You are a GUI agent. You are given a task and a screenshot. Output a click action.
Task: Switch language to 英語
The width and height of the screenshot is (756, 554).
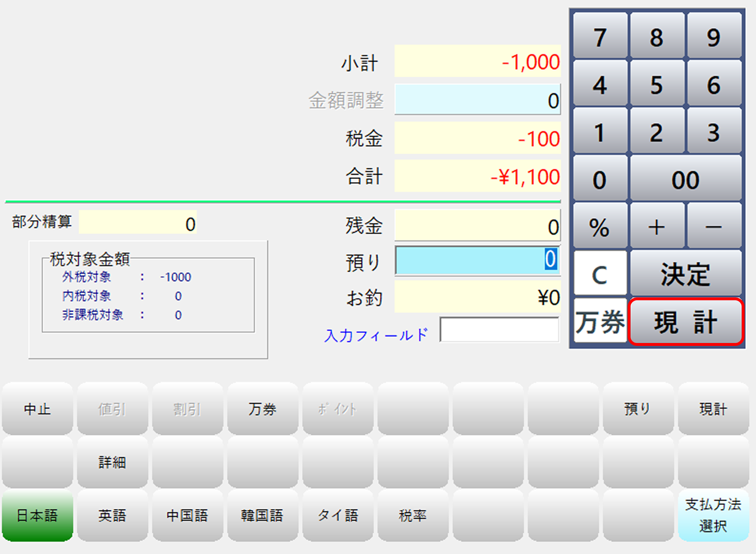click(112, 516)
